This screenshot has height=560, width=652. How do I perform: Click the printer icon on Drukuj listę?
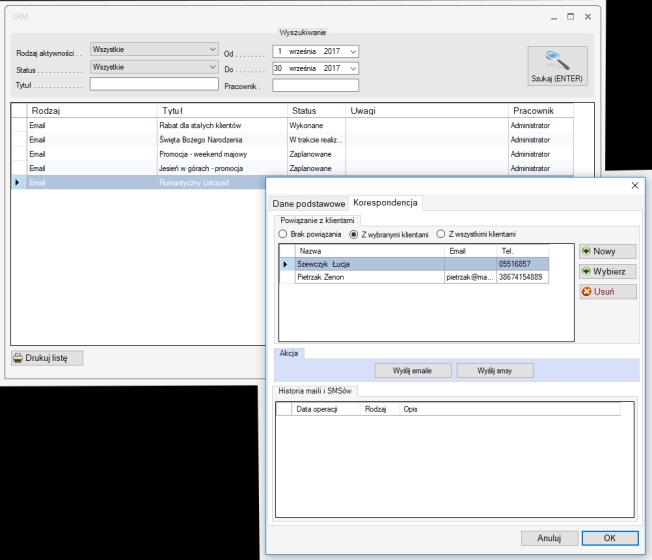18,358
